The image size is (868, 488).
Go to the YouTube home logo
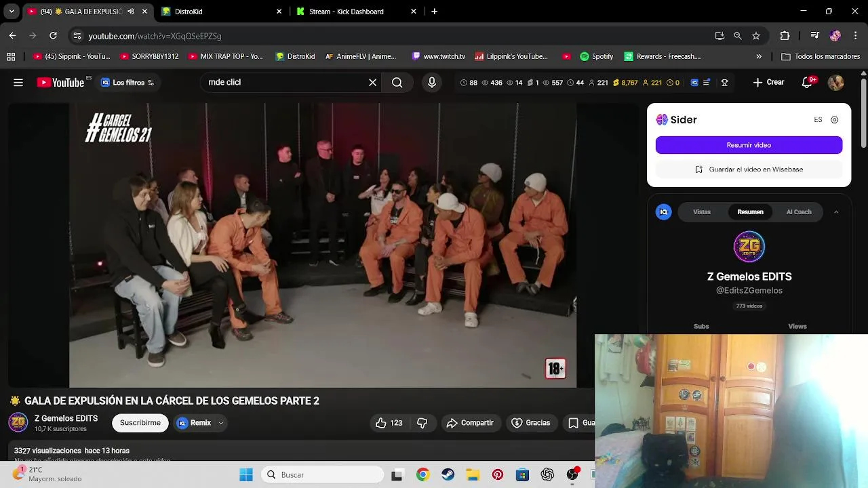[60, 83]
